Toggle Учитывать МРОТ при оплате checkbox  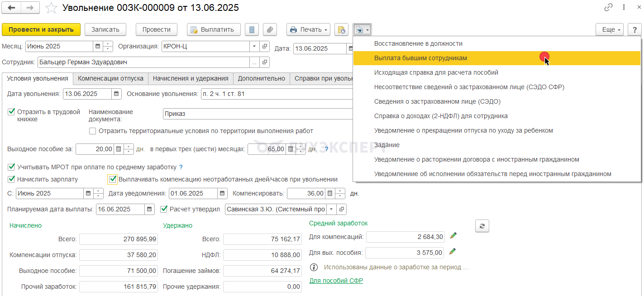click(11, 167)
